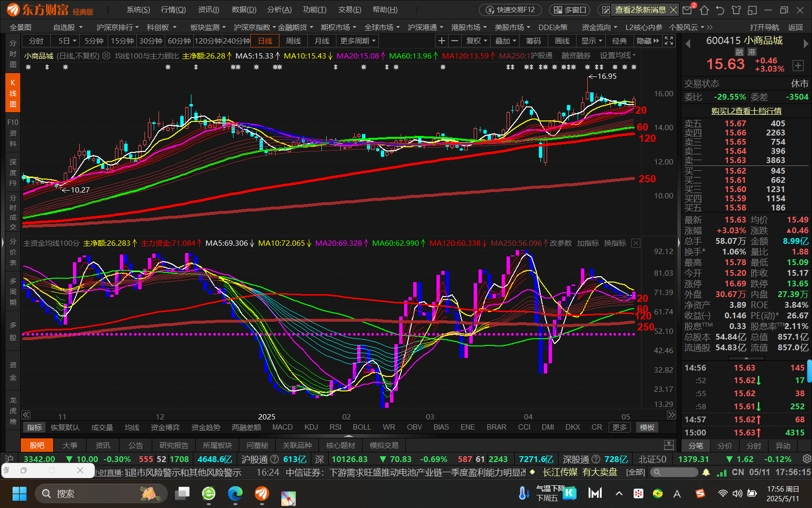The width and height of the screenshot is (812, 508).
Task: Open the 复权 dropdown
Action: point(477,41)
